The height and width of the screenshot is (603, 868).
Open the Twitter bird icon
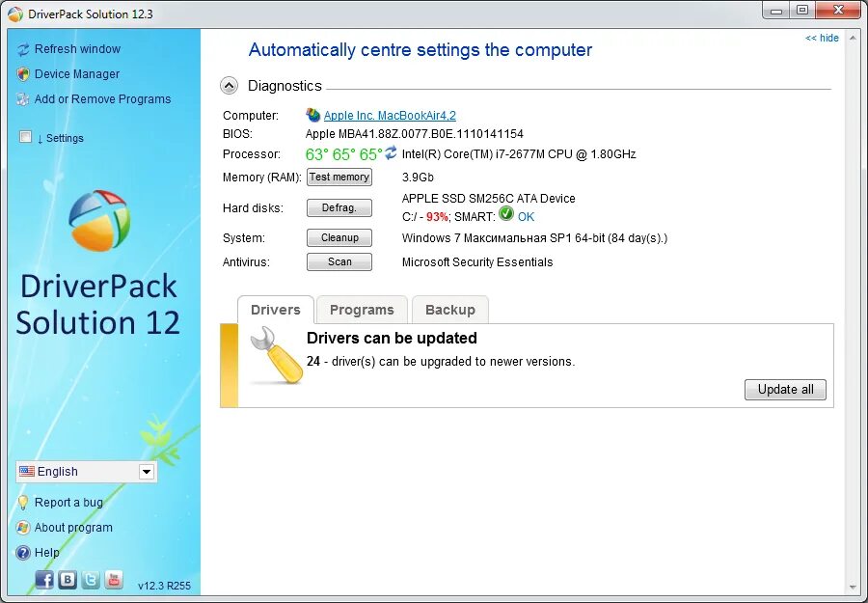(91, 580)
